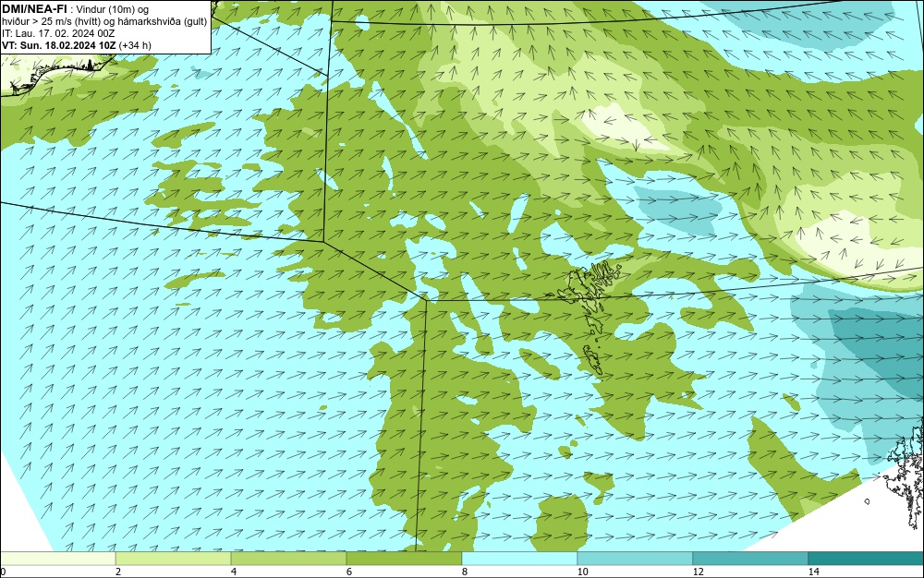
Task: Click the darkest teal swatch above 14
Action: pyautogui.click(x=867, y=559)
